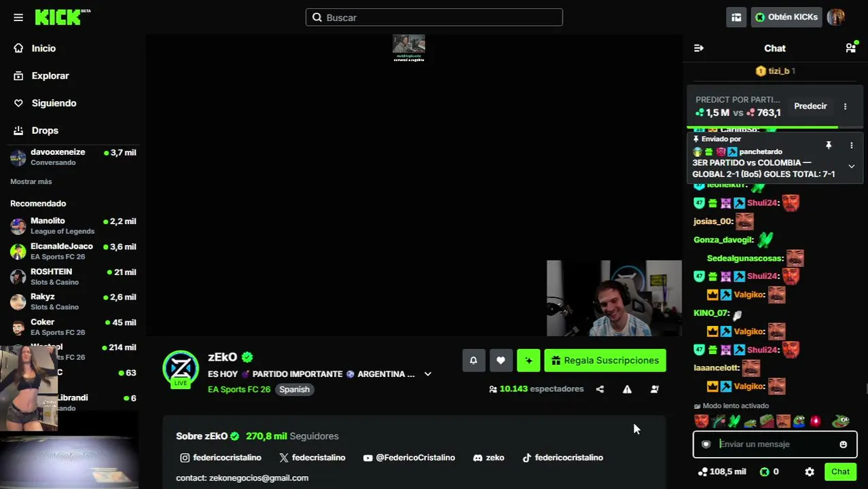Open the prediction card three-dot menu
The height and width of the screenshot is (489, 868).
coord(846,107)
